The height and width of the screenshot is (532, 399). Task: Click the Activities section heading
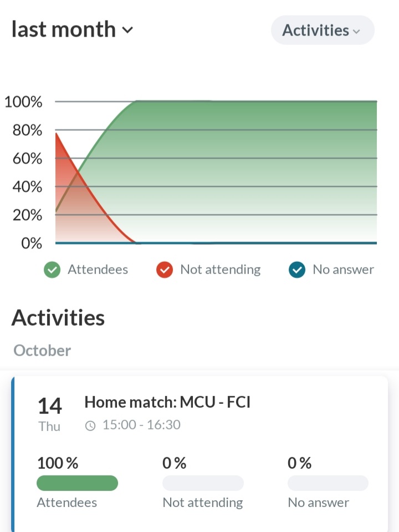coord(58,318)
